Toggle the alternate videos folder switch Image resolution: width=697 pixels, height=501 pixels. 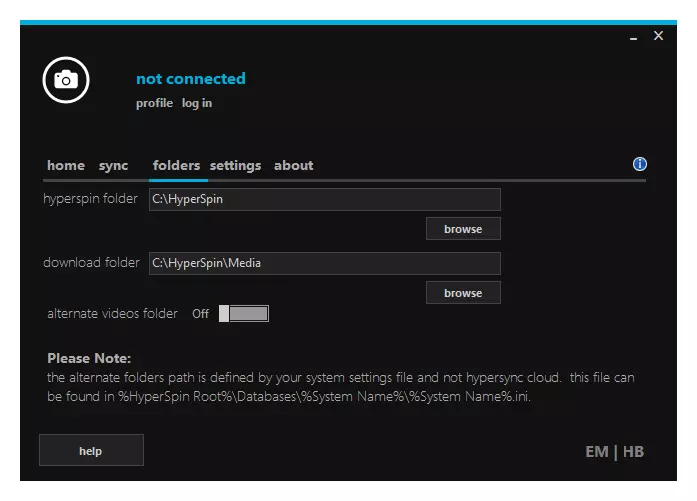[x=244, y=314]
